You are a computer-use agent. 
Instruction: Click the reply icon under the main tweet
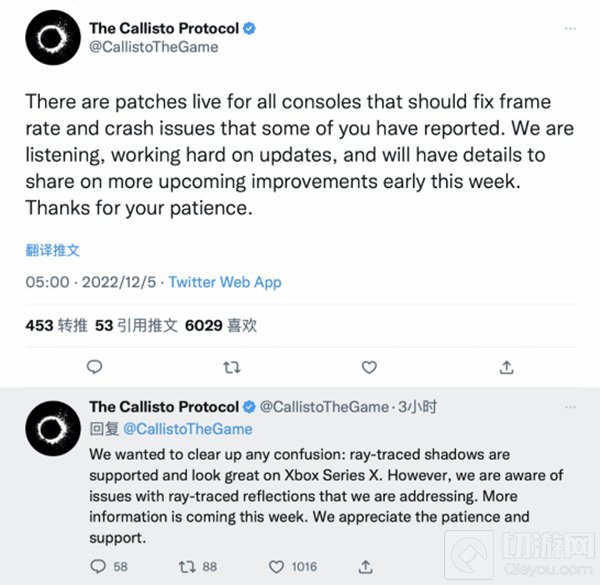tap(95, 367)
